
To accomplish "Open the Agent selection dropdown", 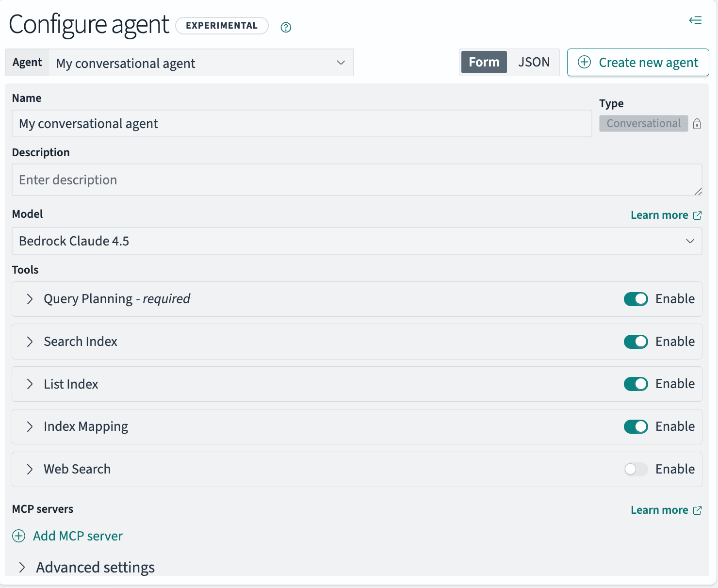I will coord(201,63).
